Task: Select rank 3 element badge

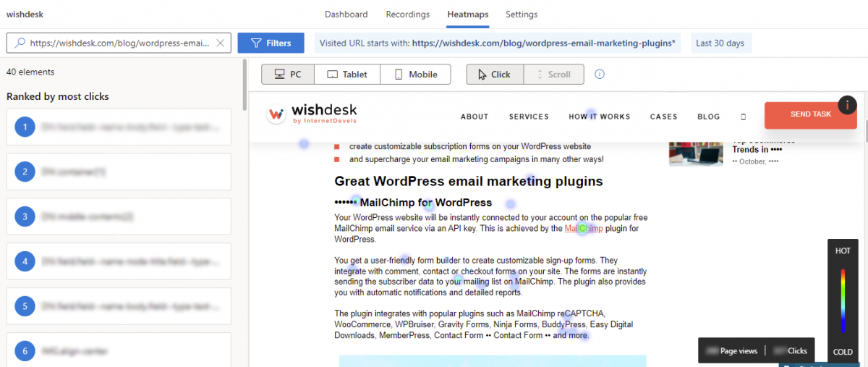Action: click(25, 216)
